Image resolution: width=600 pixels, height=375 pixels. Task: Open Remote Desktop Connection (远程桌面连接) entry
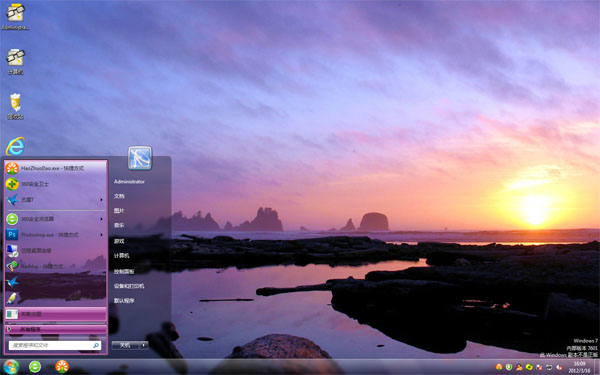[56, 250]
